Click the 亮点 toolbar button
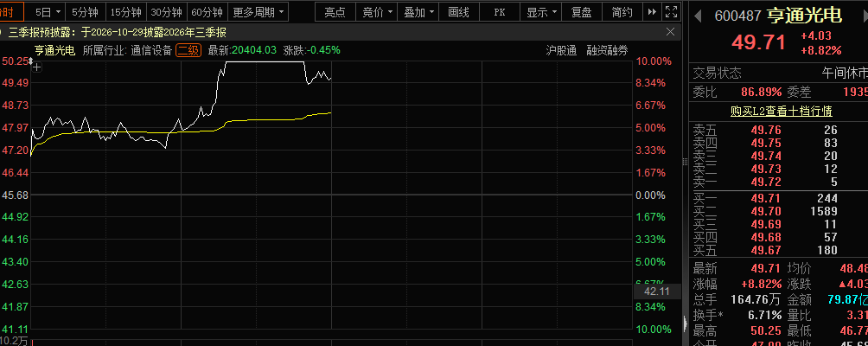Viewport: 868px width, 346px height. [335, 12]
